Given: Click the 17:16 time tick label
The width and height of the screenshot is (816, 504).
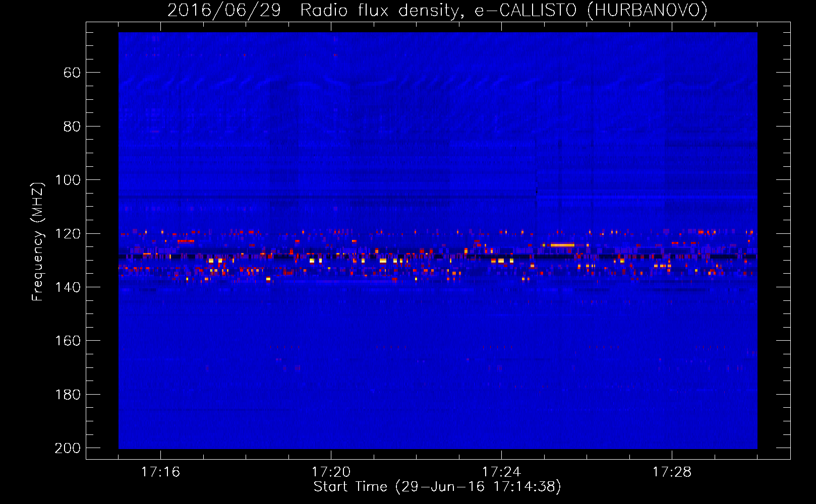Looking at the screenshot, I should [x=160, y=472].
